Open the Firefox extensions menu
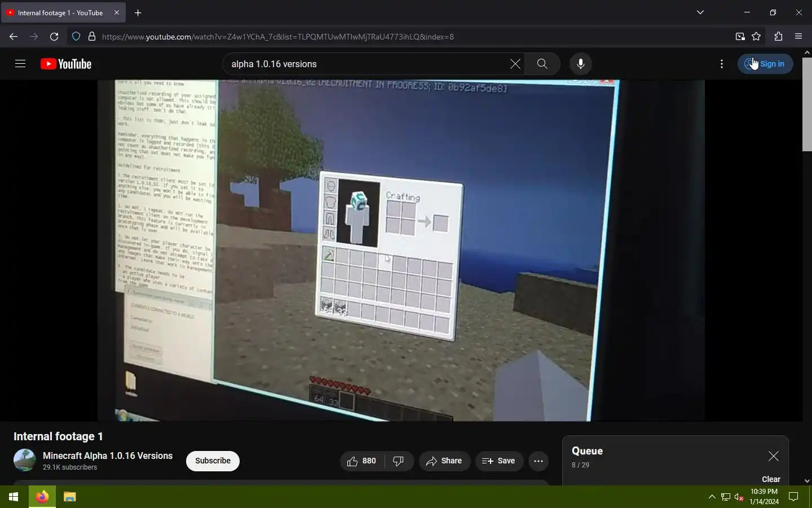 (x=778, y=37)
